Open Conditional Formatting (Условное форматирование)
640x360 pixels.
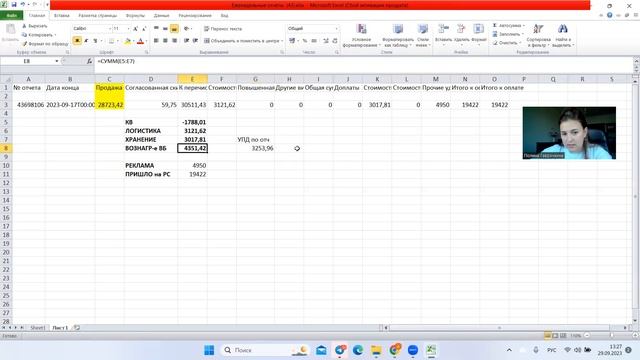pyautogui.click(x=361, y=36)
